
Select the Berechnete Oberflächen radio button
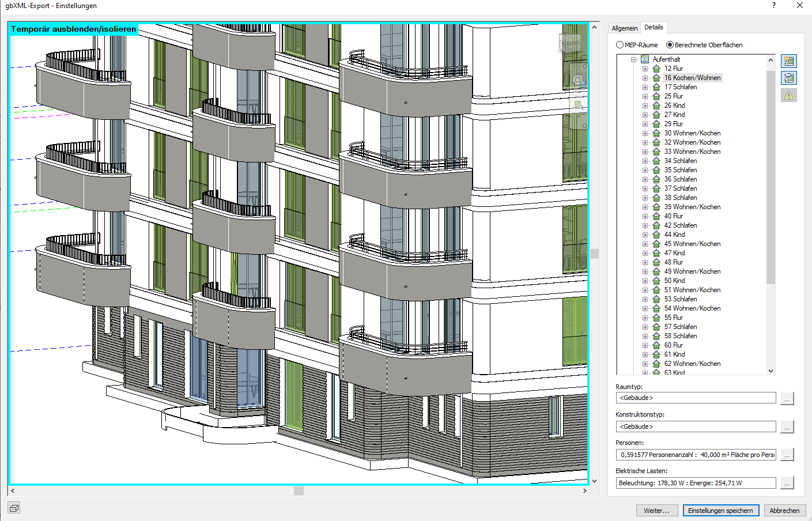pos(669,45)
